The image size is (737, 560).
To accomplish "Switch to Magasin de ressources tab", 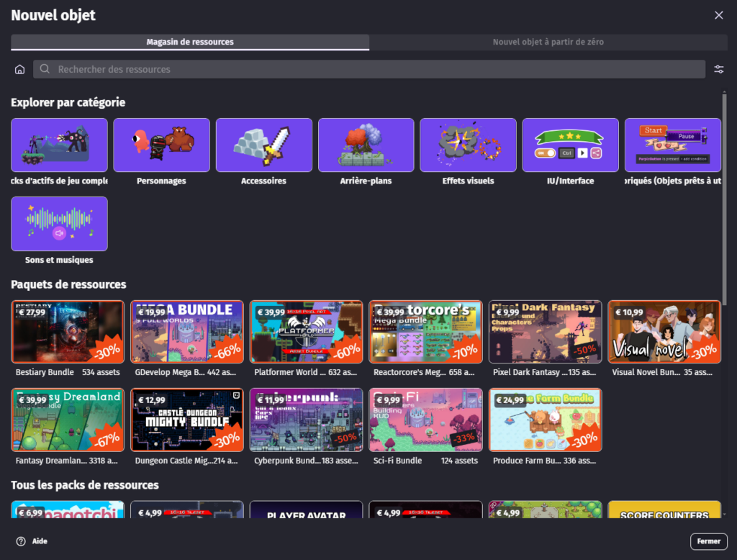I will 190,42.
